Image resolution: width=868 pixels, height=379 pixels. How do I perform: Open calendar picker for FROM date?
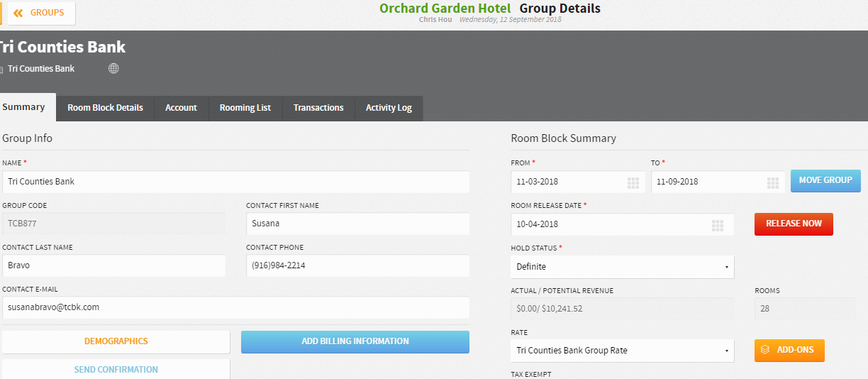pyautogui.click(x=633, y=183)
